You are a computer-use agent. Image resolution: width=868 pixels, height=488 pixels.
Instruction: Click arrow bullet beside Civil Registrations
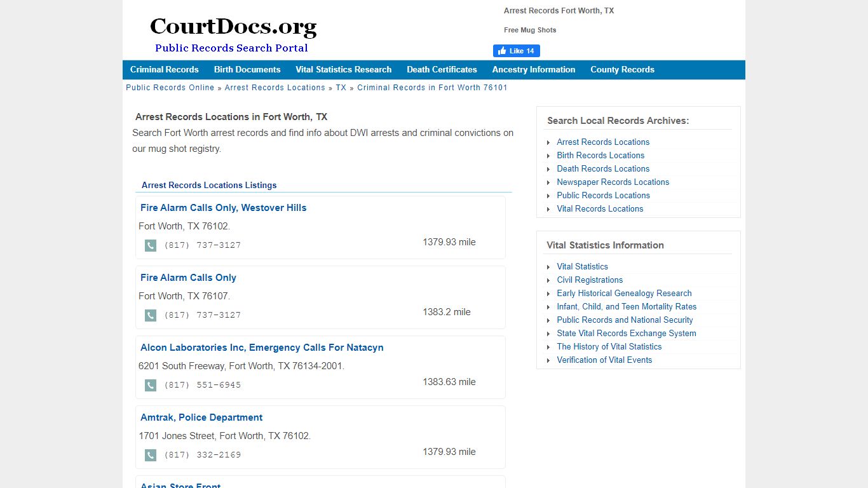pos(548,280)
